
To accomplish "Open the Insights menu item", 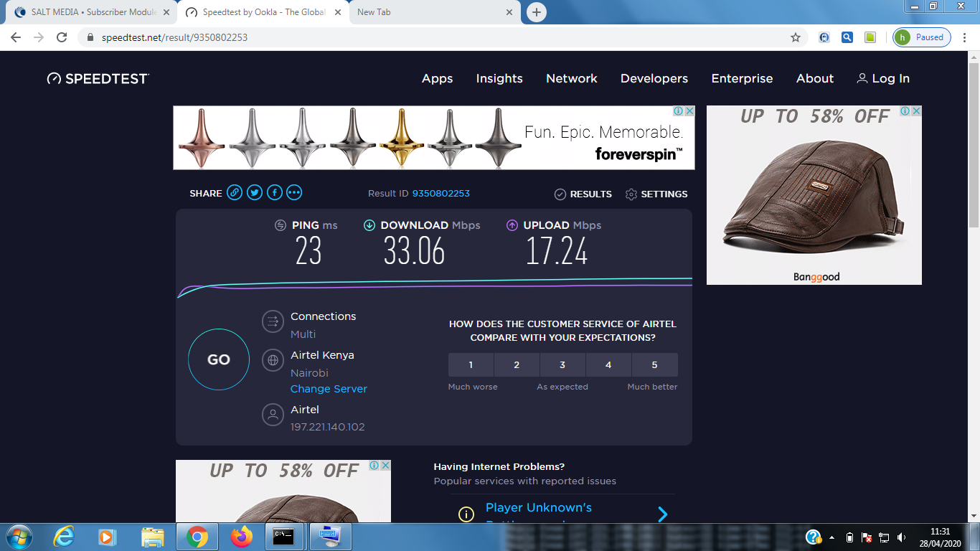I will [x=499, y=79].
